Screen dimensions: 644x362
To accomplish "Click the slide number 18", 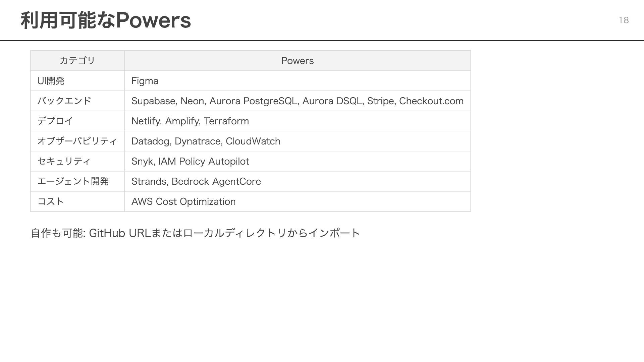I will (624, 20).
